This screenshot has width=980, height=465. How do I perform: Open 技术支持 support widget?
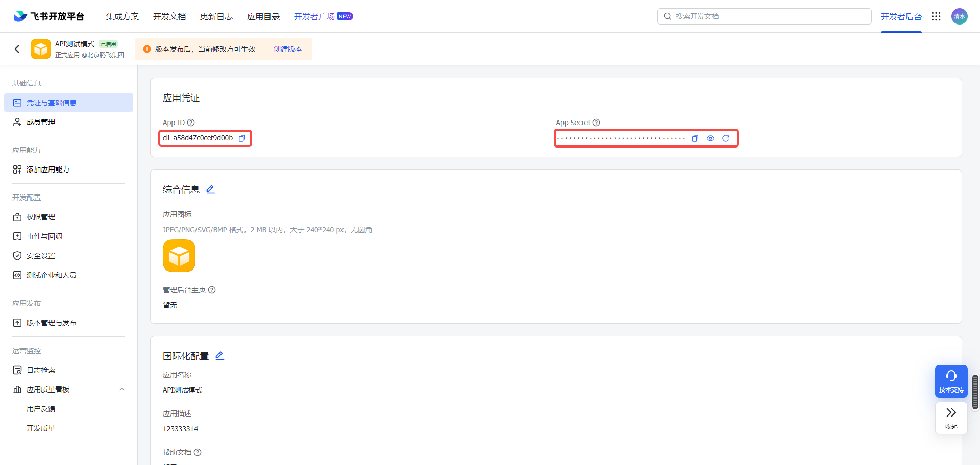951,381
